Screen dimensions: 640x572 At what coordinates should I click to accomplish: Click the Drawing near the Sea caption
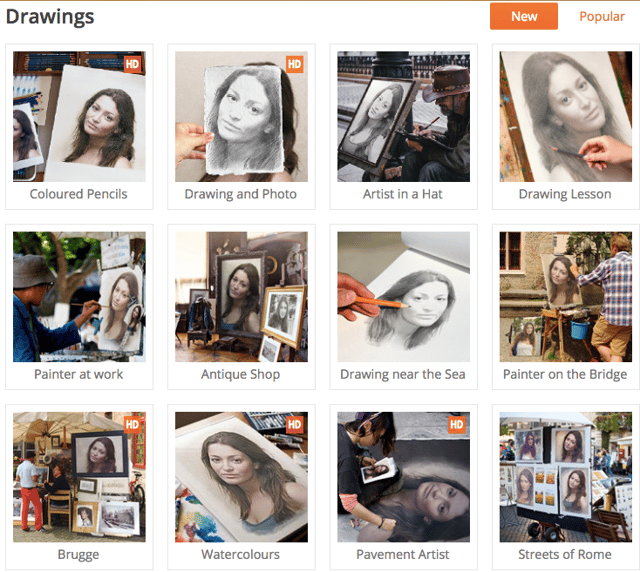coord(402,374)
